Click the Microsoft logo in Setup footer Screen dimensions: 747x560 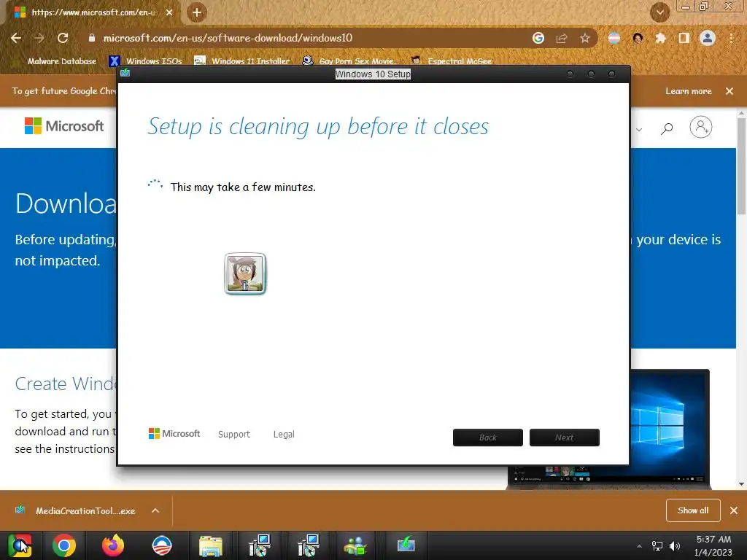click(x=174, y=434)
